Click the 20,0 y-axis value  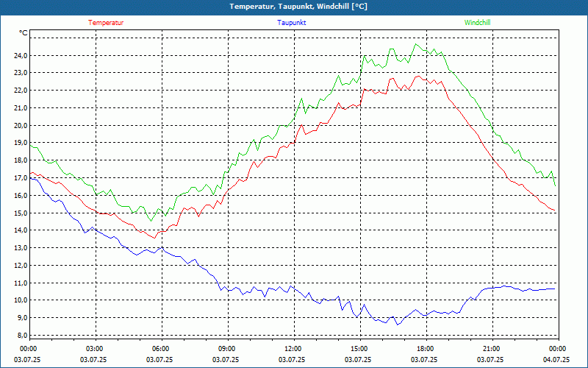[21, 125]
